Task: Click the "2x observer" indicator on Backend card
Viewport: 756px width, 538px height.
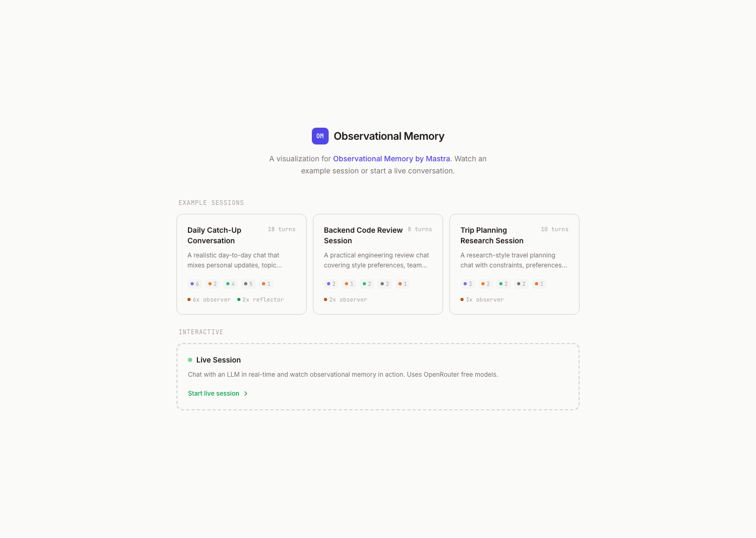Action: tap(345, 299)
